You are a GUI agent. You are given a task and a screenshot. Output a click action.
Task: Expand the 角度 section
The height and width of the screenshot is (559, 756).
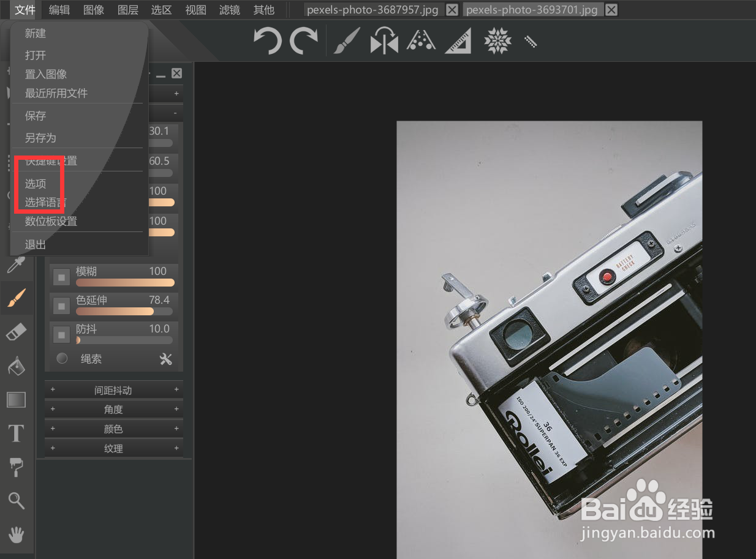(x=114, y=409)
